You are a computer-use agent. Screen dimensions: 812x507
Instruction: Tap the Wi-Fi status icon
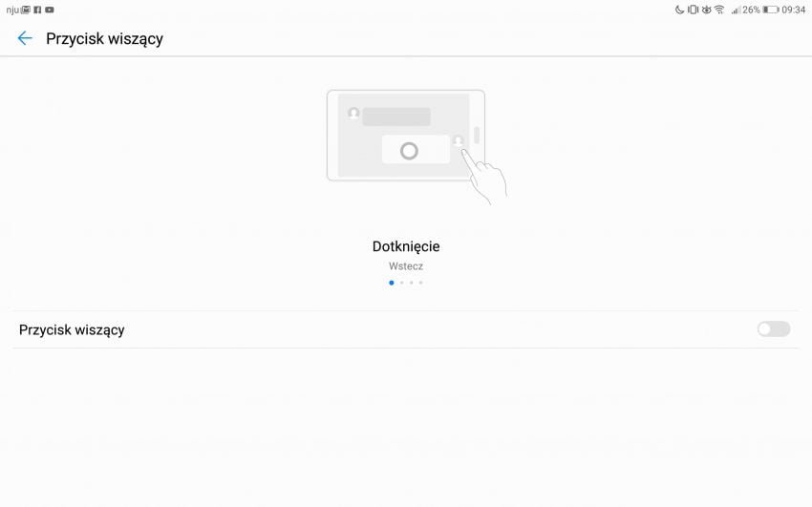(x=719, y=10)
